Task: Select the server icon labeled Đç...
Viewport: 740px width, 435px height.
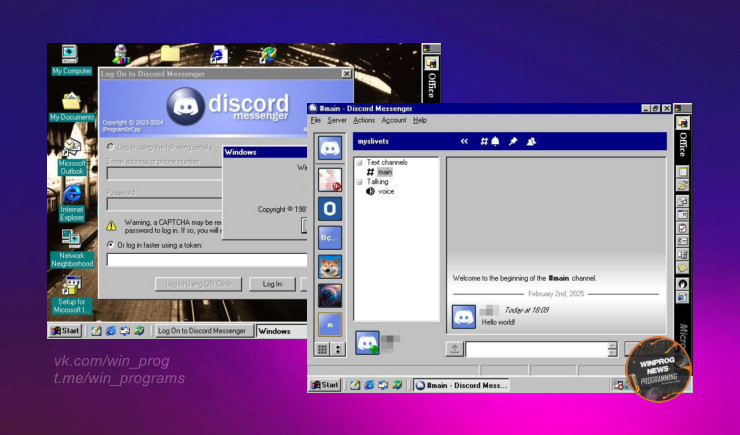Action: 330,238
